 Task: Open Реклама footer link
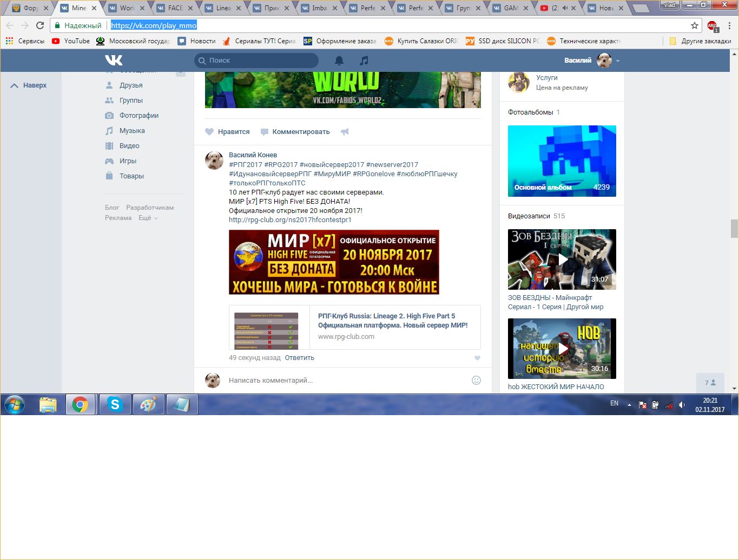pyautogui.click(x=118, y=218)
